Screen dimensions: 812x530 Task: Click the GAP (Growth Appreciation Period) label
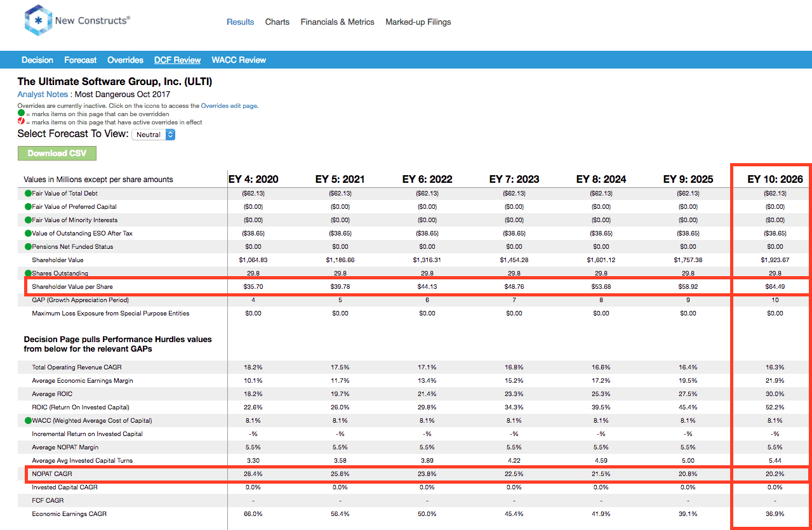81,300
